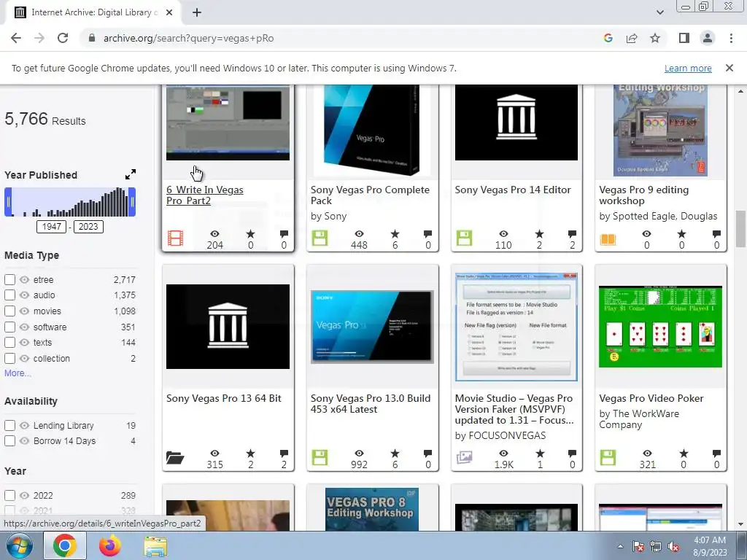Click the Movie Studio Version Faker thumbnail
This screenshot has width=747, height=560.
pyautogui.click(x=516, y=327)
